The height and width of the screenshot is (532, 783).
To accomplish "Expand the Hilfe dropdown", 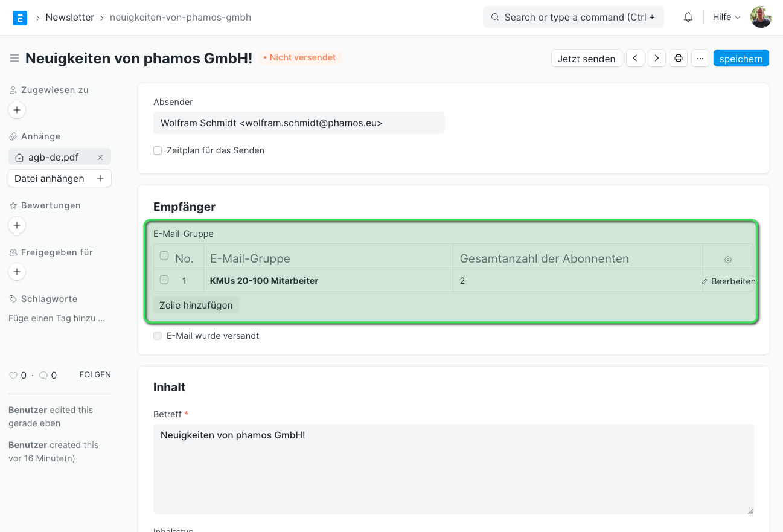I will [x=726, y=17].
